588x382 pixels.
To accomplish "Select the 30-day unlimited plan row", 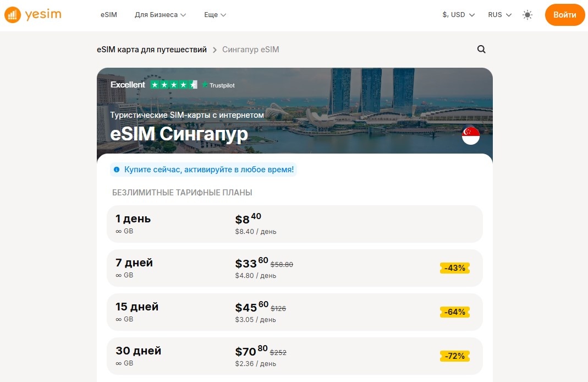I will [x=294, y=356].
